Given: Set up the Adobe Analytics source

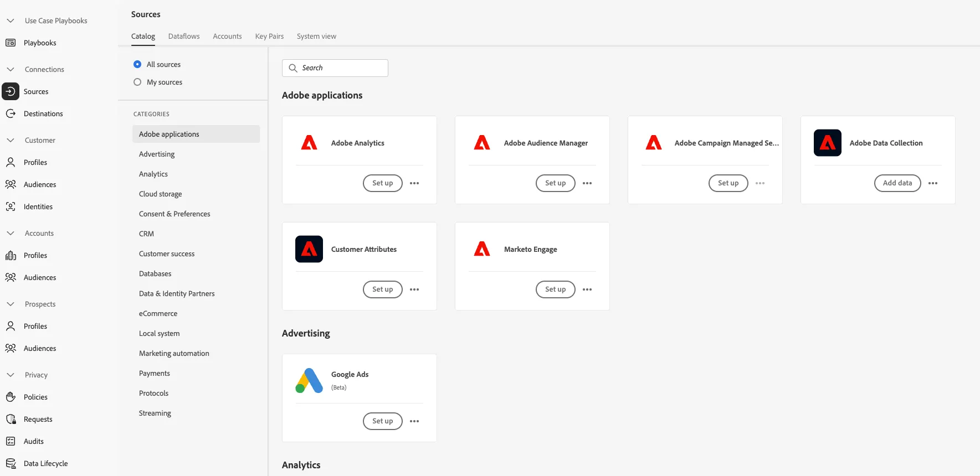Looking at the screenshot, I should (x=383, y=183).
